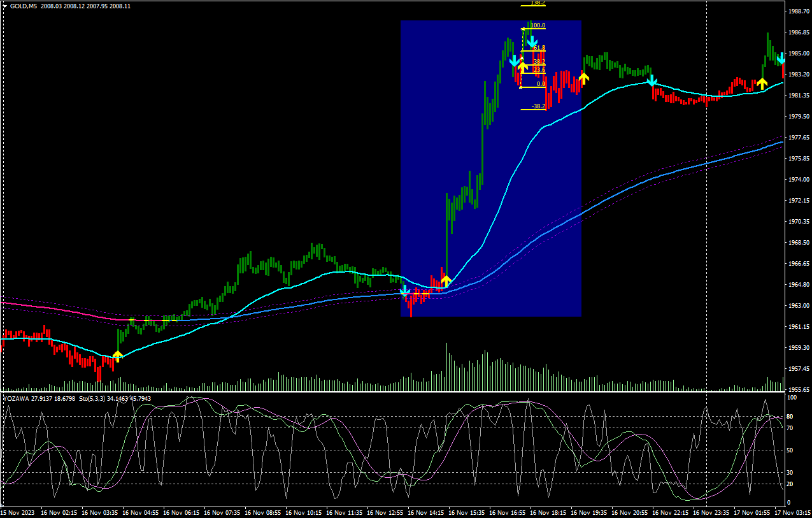Expand the triangle beside GOLD,M5 title
The image size is (812, 518).
4,6
